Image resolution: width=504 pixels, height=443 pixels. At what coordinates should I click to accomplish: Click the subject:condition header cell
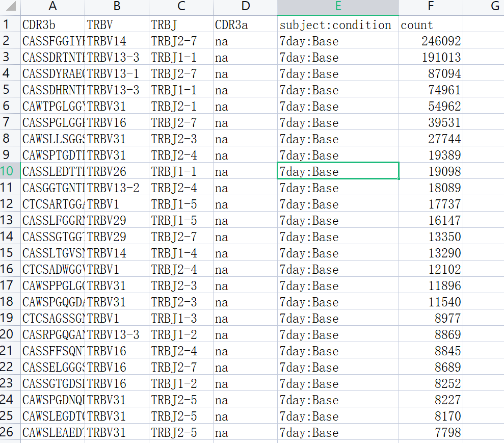click(x=337, y=24)
